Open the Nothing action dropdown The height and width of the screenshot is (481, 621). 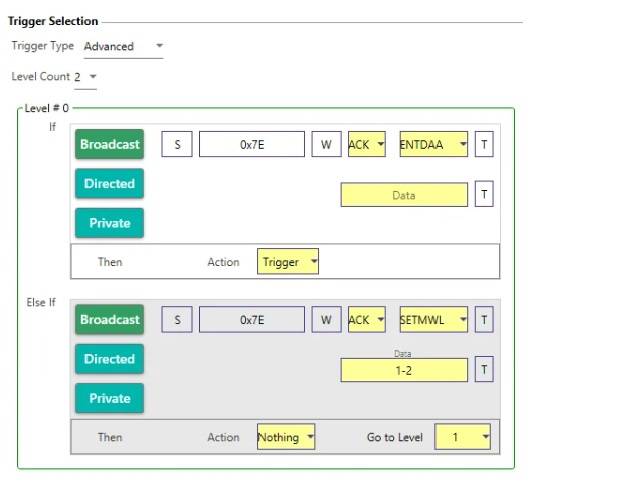pos(286,437)
